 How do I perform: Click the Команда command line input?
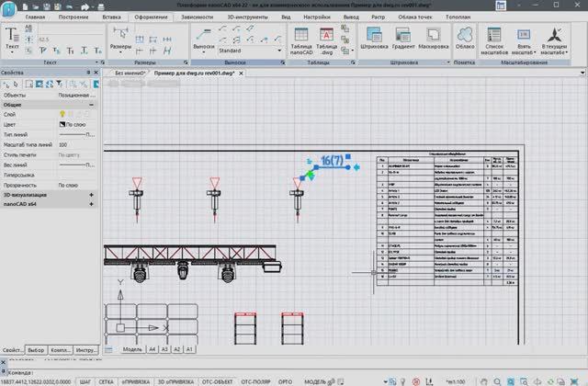[x=296, y=372]
